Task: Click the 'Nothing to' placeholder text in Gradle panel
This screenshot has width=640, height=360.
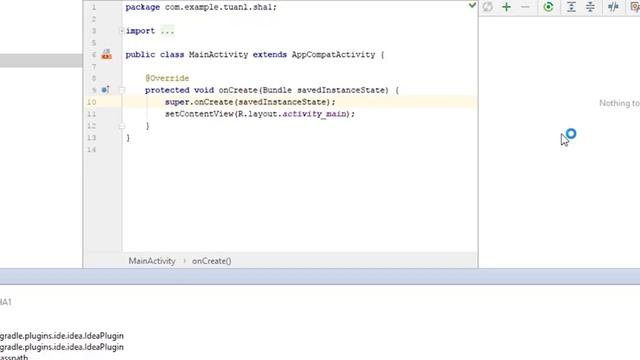Action: (x=619, y=103)
